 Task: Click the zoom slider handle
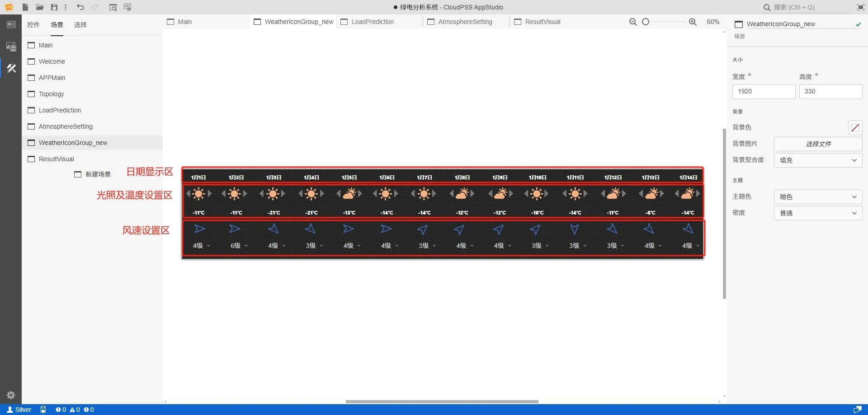[x=646, y=22]
